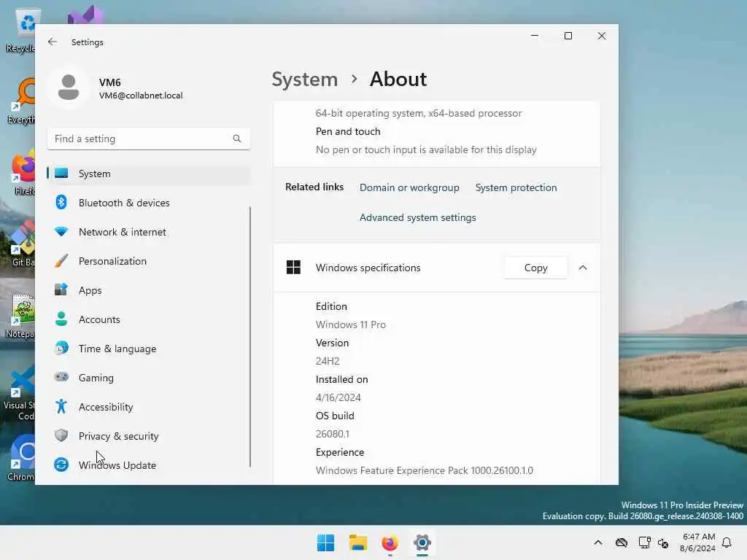The width and height of the screenshot is (747, 560).
Task: Click System in the breadcrumb
Action: pos(304,79)
